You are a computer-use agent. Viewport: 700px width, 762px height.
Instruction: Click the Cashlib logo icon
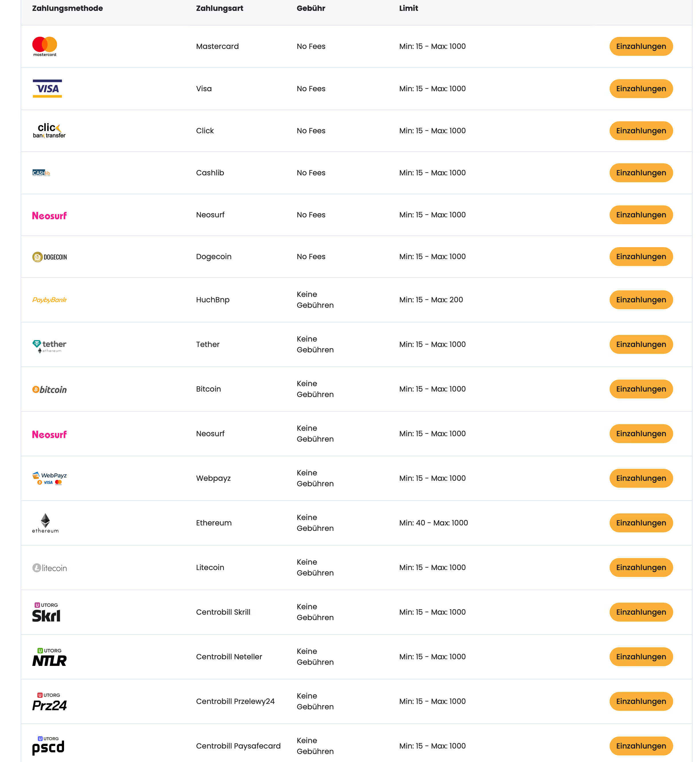(41, 173)
